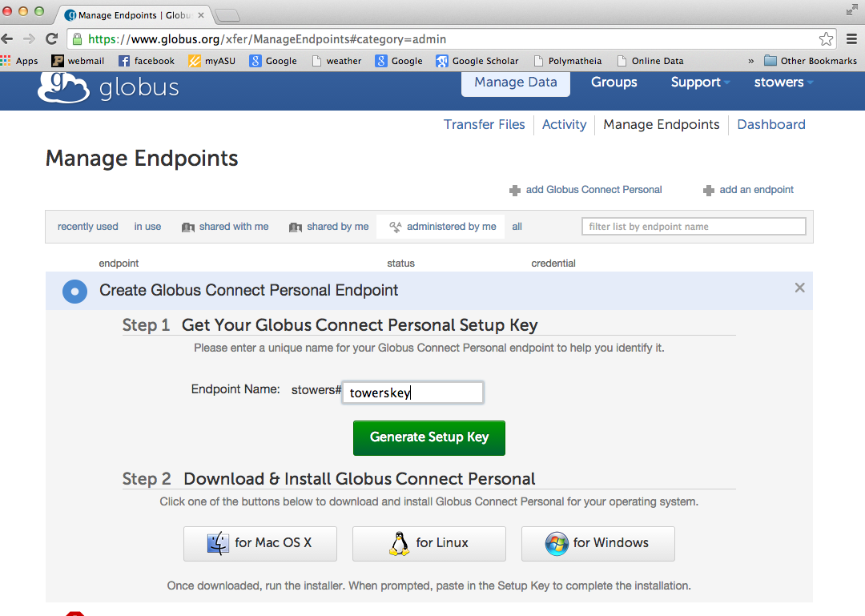Image resolution: width=865 pixels, height=616 pixels.
Task: Click endpoint column header
Action: [119, 264]
